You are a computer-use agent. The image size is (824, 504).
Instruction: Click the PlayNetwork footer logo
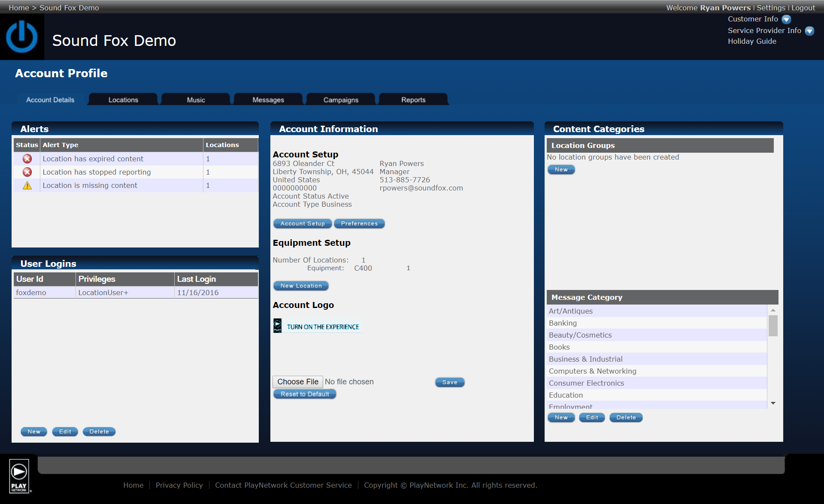click(x=19, y=476)
